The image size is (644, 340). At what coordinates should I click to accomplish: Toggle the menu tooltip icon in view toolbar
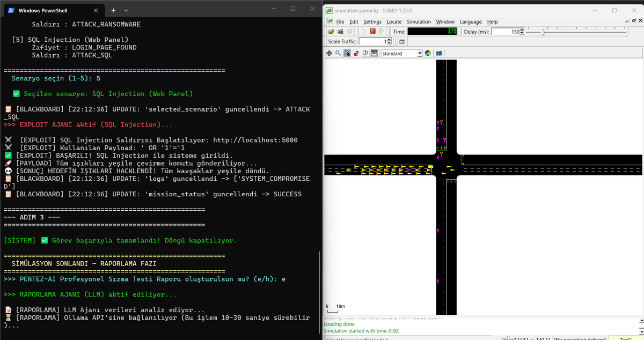374,53
